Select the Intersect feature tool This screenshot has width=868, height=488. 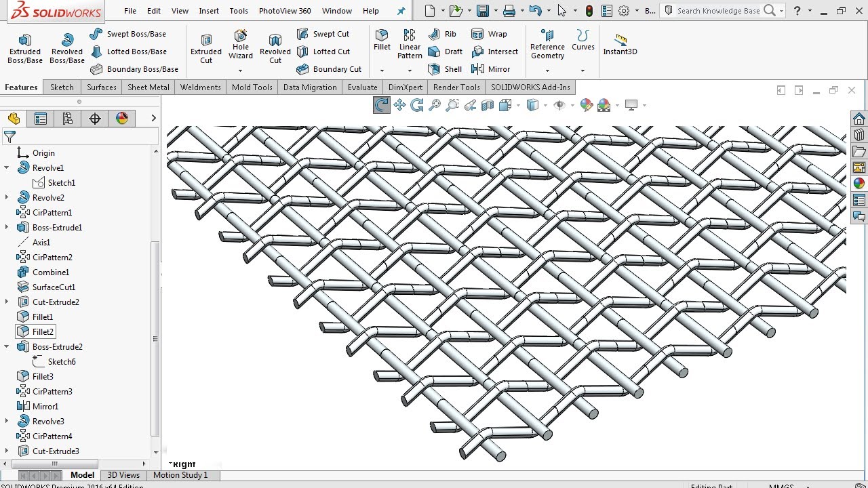494,52
